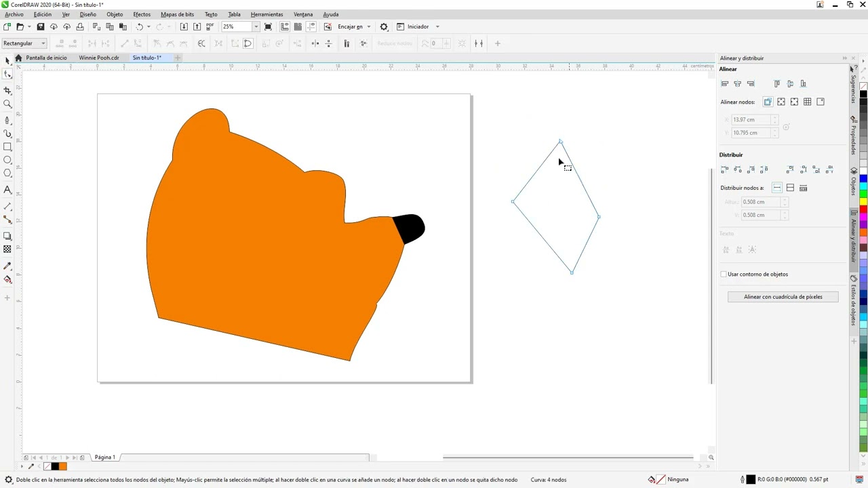Open the Objetos docker tab

pos(854,182)
